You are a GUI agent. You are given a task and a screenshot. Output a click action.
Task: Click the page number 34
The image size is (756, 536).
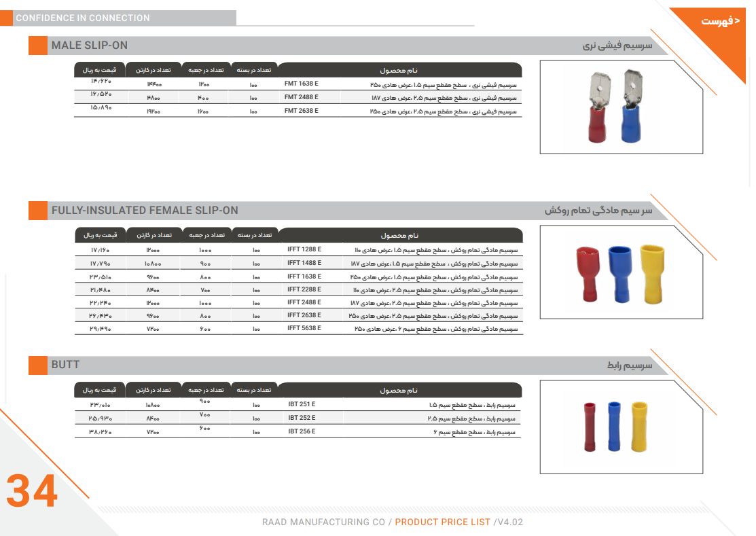point(32,491)
